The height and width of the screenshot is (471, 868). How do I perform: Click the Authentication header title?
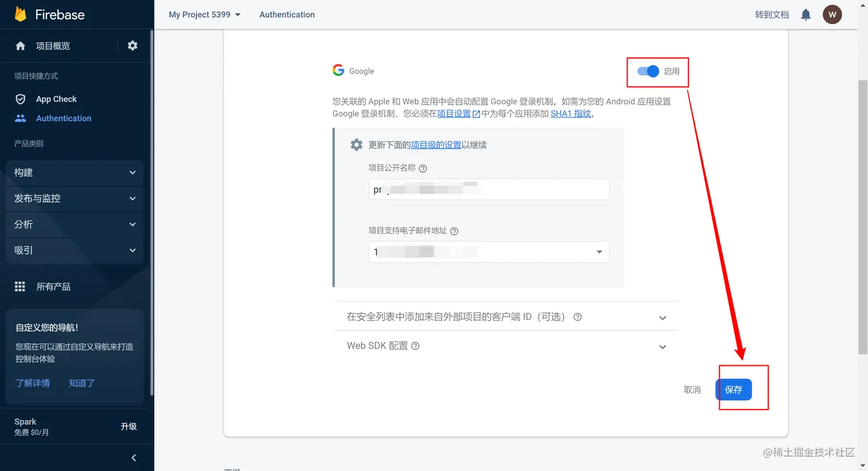[287, 14]
